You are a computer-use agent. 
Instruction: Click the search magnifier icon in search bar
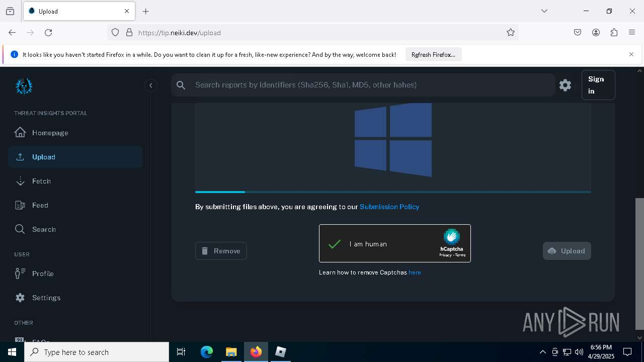(x=181, y=85)
